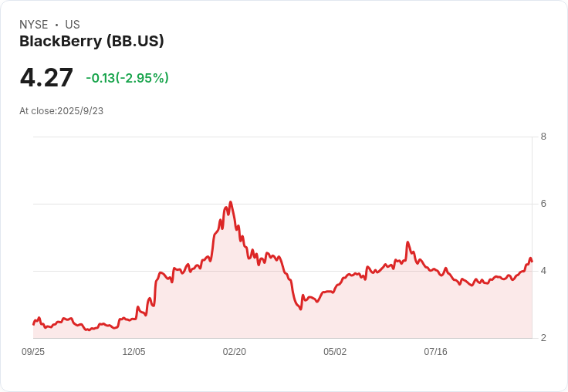The image size is (568, 392).
Task: Click the -0.13(-2.95%) change value
Action: (127, 78)
